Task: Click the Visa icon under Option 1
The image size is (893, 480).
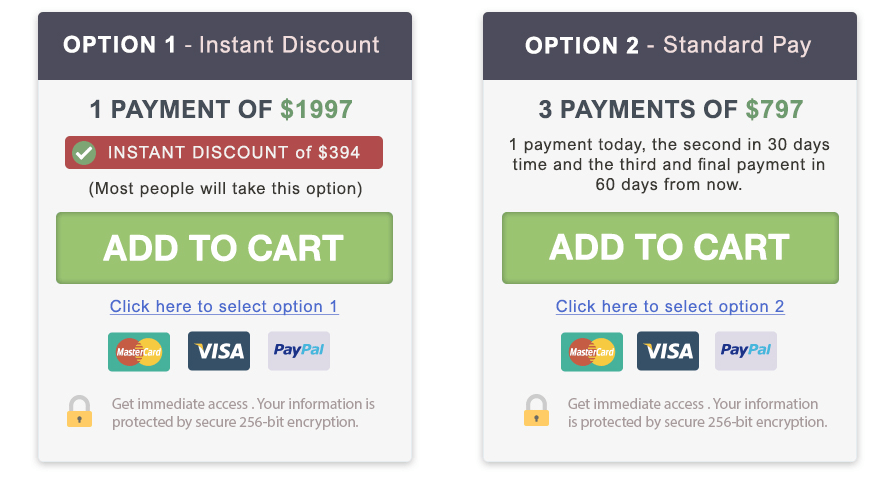Action: 219,351
